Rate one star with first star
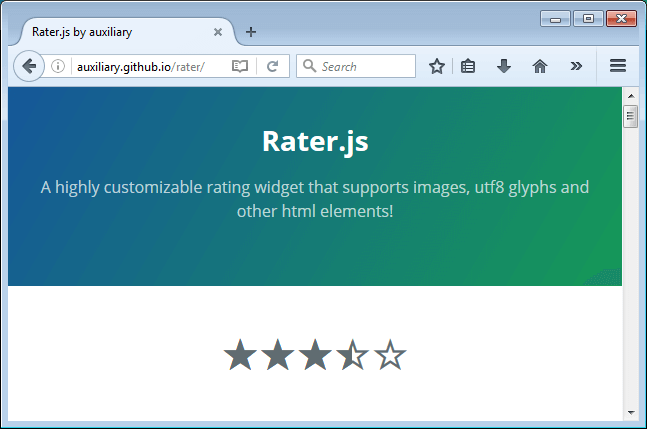647x429 pixels. pyautogui.click(x=240, y=354)
